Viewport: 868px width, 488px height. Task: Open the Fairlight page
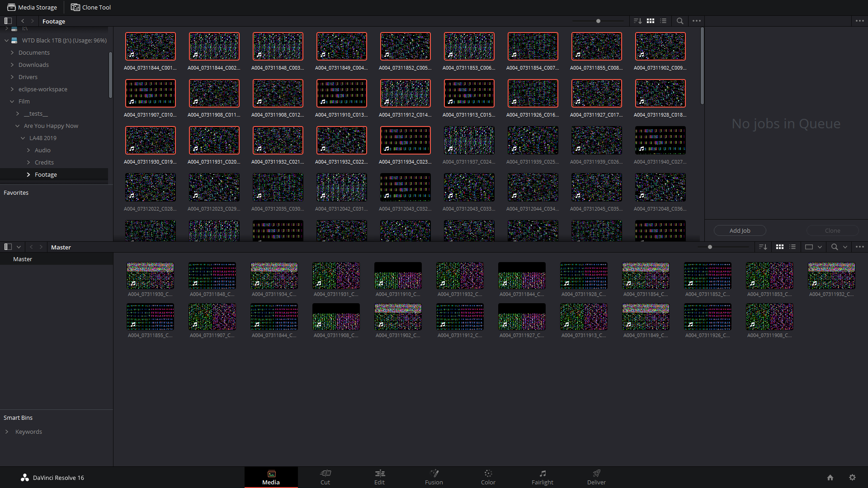[x=542, y=477]
